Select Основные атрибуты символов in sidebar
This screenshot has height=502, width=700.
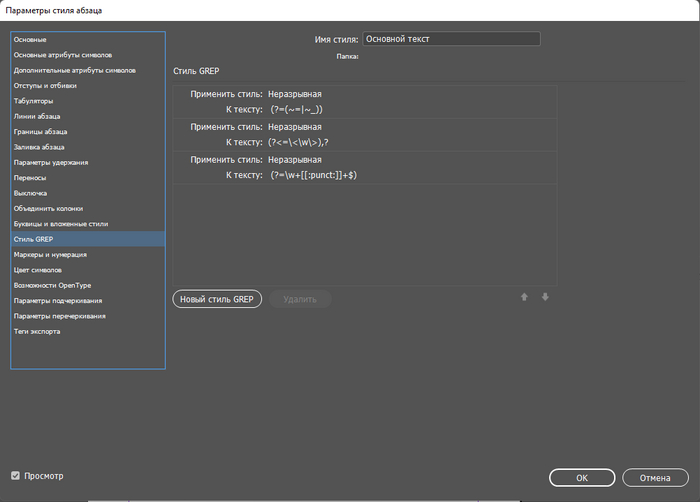(x=63, y=55)
